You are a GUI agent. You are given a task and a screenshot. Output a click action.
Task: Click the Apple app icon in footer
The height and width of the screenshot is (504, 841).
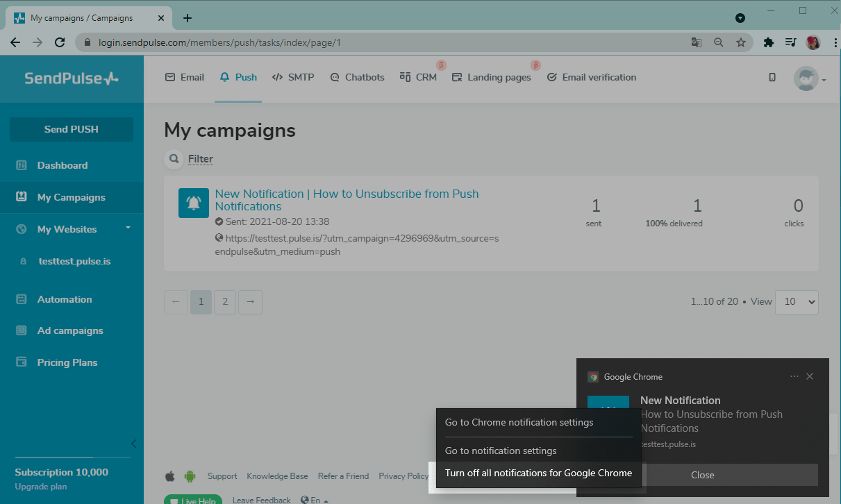pyautogui.click(x=170, y=476)
